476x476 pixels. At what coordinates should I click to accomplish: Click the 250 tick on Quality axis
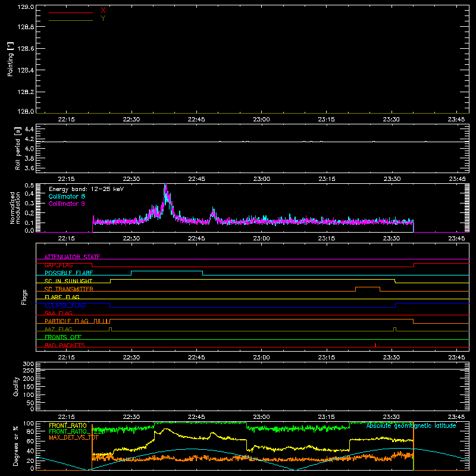[29, 371]
